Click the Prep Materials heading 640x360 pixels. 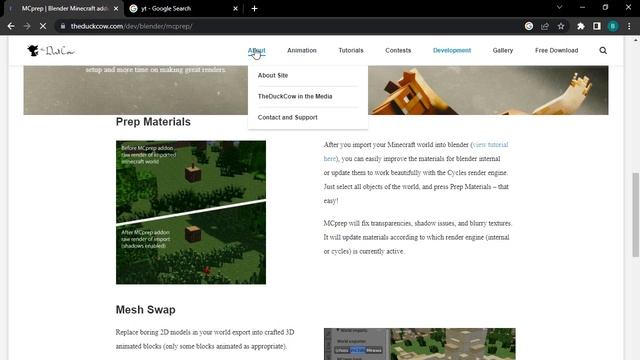[153, 122]
